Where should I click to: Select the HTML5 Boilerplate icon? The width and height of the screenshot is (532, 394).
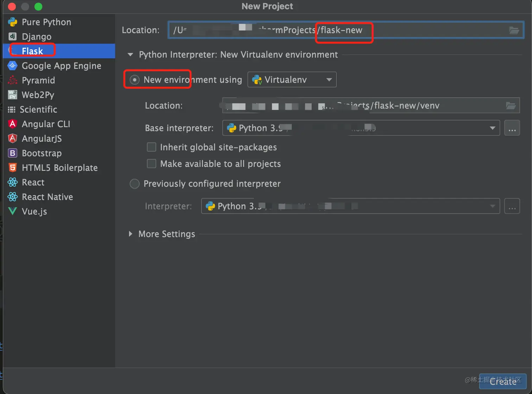click(13, 168)
